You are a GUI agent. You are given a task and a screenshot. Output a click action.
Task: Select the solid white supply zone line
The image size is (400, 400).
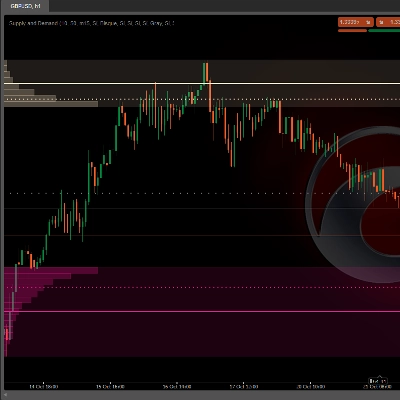(x=202, y=83)
